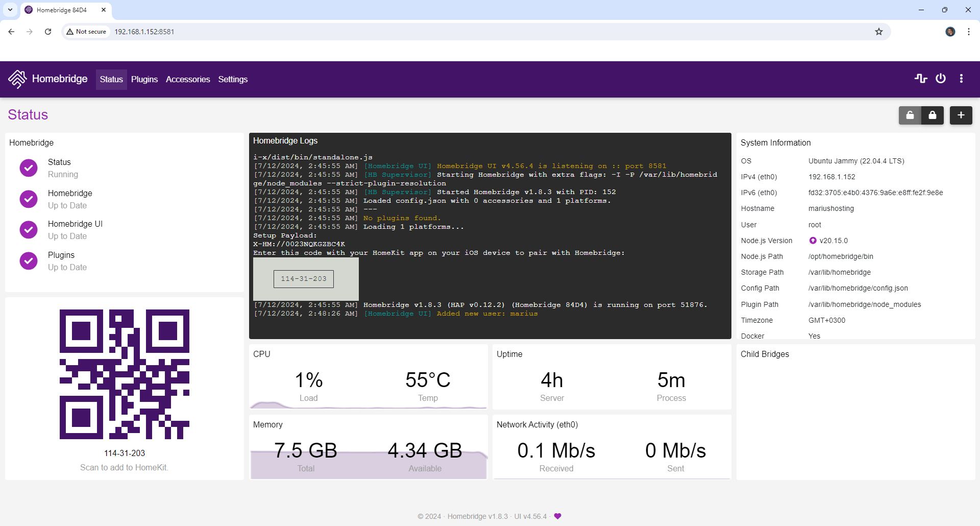
Task: Click the Scan to add to HomeKit text
Action: coord(125,468)
